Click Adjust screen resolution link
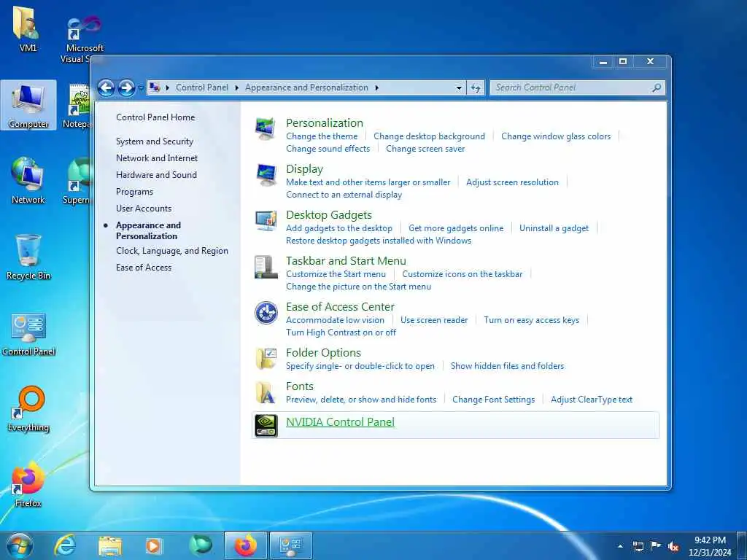 coord(512,182)
